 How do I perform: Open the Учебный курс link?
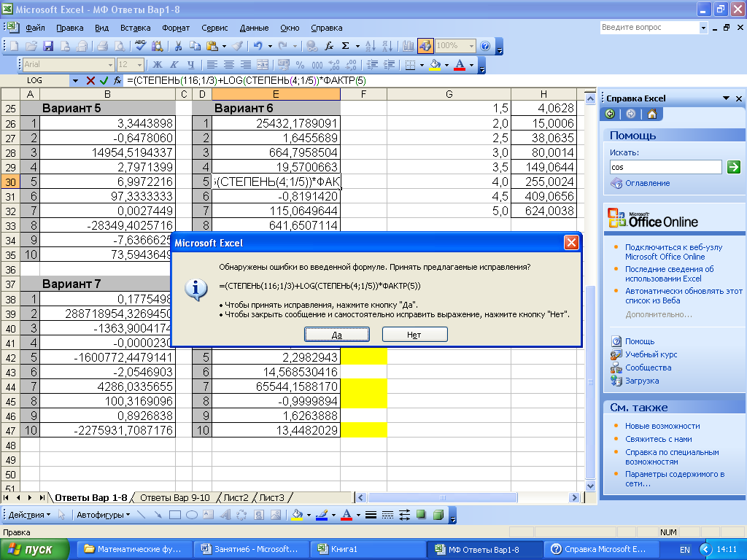[651, 354]
